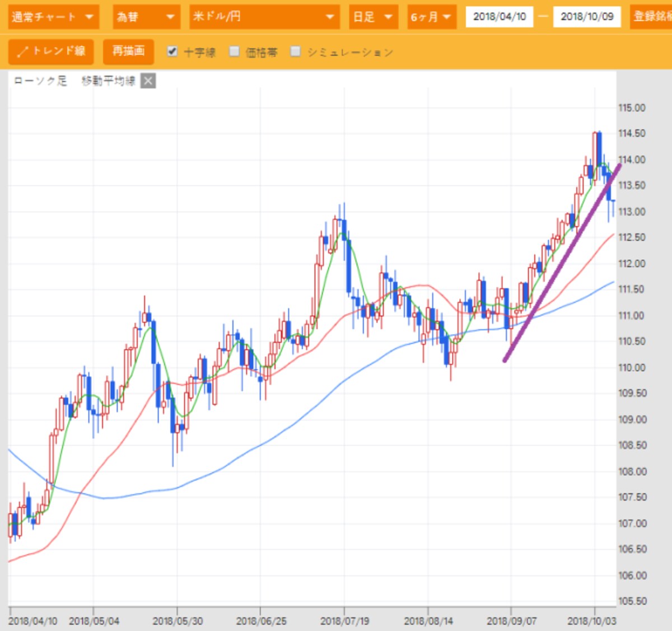Image resolution: width=672 pixels, height=631 pixels.
Task: Select the 移動平均線 indicator tab
Action: [108, 81]
